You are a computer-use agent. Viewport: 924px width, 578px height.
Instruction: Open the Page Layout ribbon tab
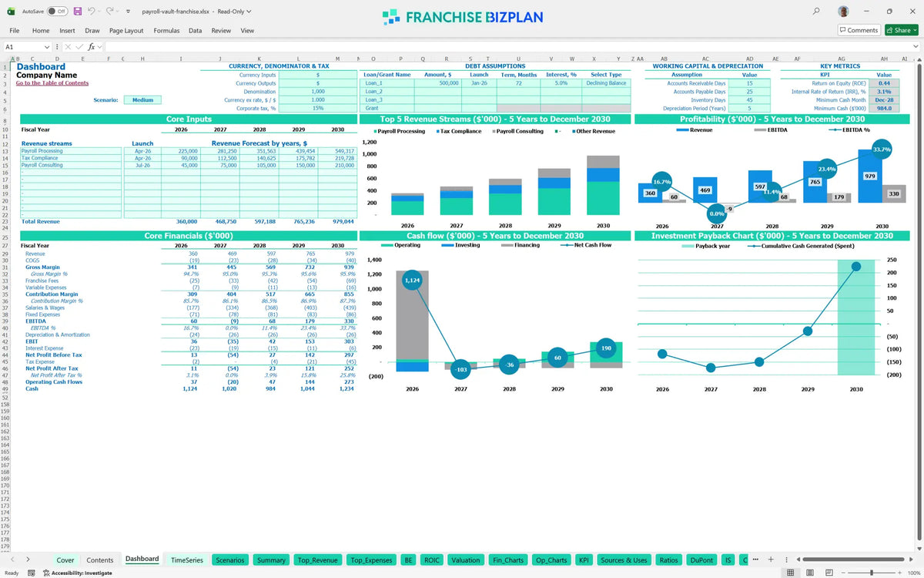point(126,30)
